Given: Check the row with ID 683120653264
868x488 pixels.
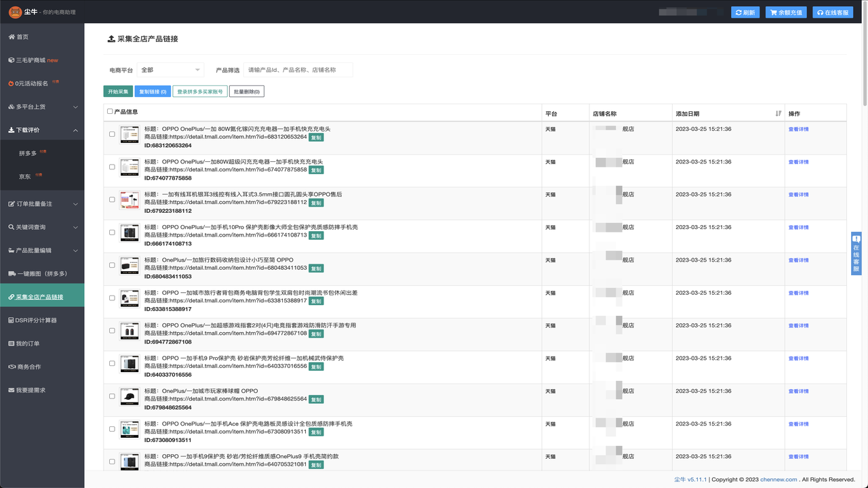Looking at the screenshot, I should [113, 134].
